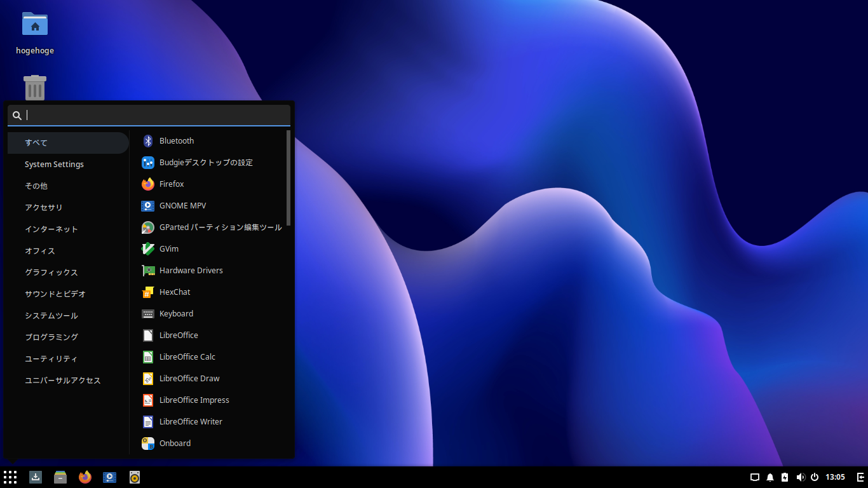Select the グラフィックス category

(x=68, y=273)
